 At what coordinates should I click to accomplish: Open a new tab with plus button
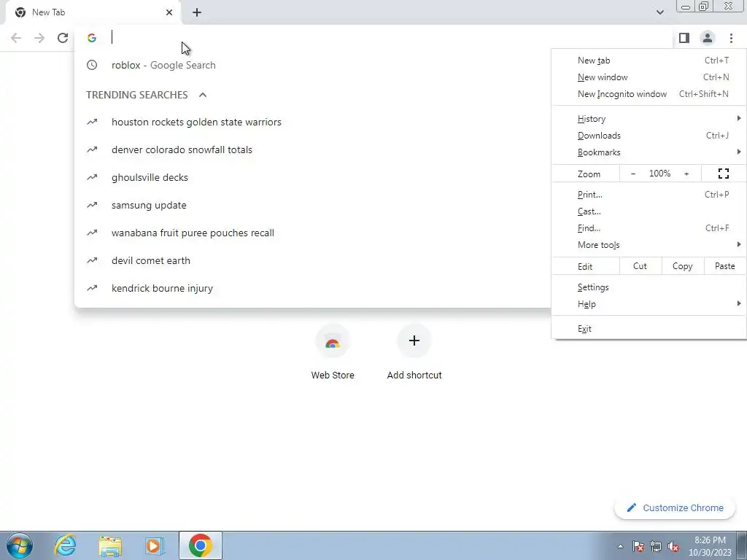(x=197, y=12)
